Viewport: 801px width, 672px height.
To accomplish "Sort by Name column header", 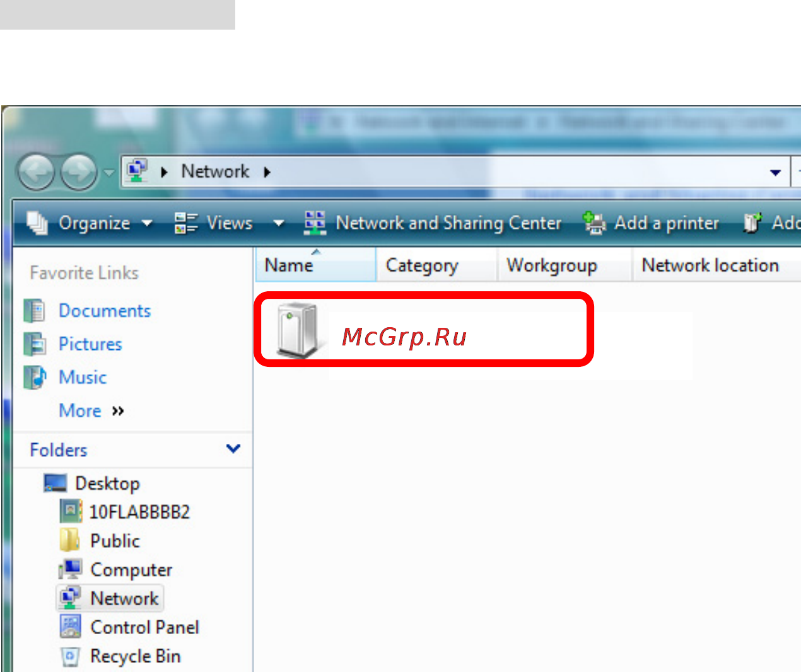I will [316, 265].
